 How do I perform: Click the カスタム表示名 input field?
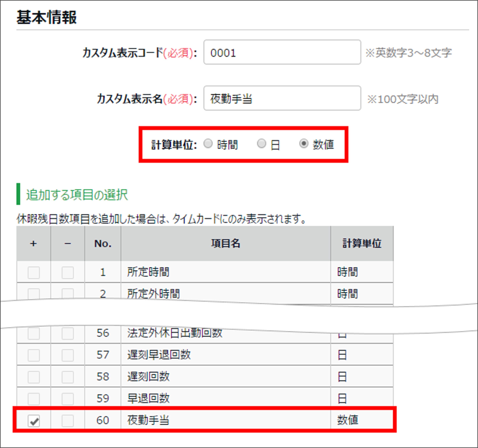[282, 98]
